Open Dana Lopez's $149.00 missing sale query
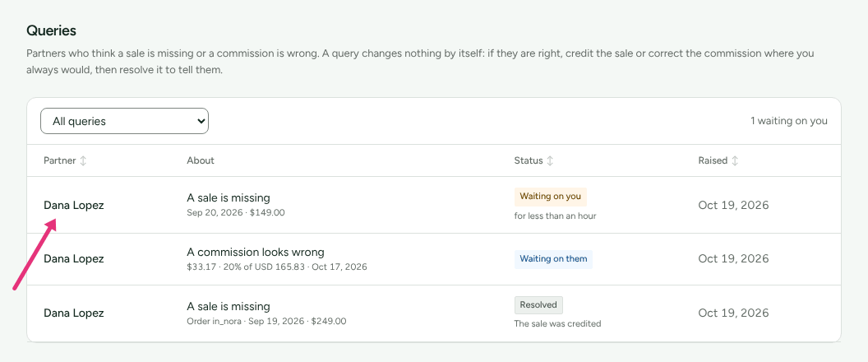The height and width of the screenshot is (362, 868). click(228, 198)
